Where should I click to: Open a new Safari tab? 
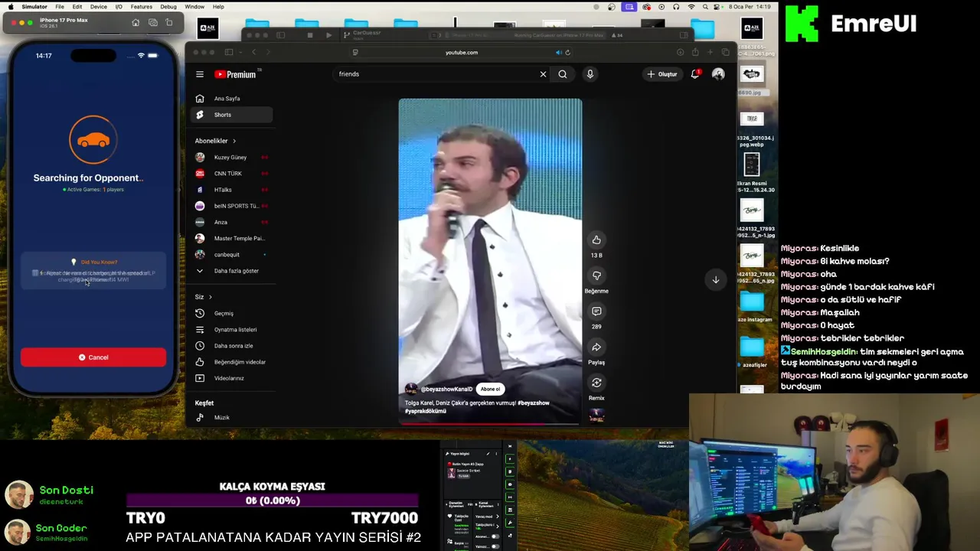[x=710, y=52]
